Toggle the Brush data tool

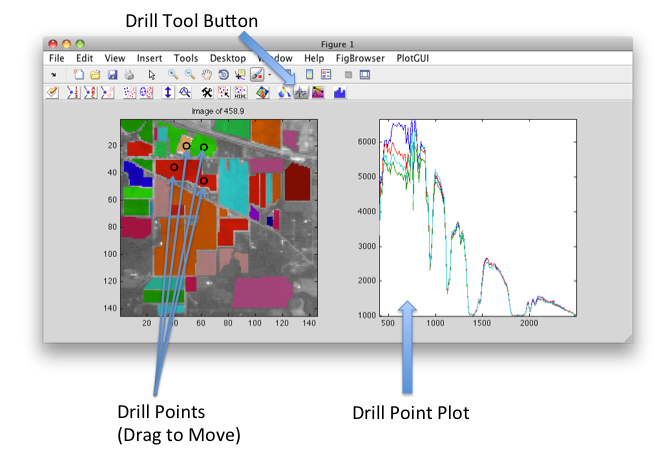pyautogui.click(x=257, y=75)
